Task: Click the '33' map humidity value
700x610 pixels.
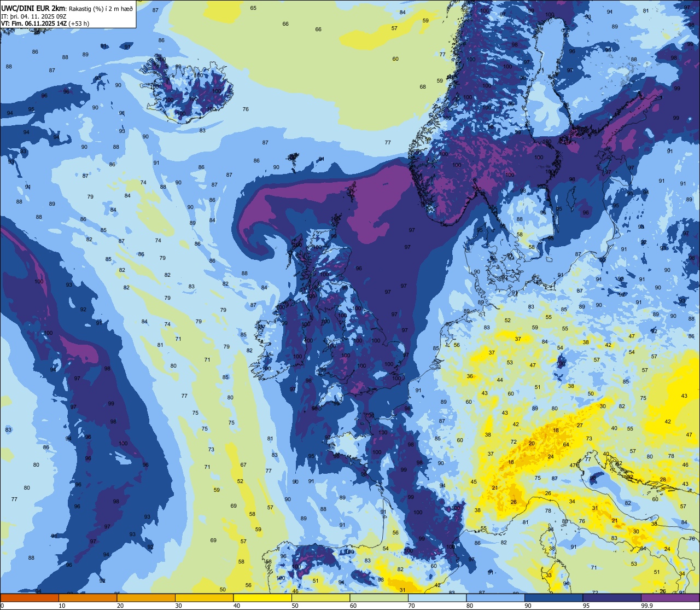Action: click(x=549, y=575)
